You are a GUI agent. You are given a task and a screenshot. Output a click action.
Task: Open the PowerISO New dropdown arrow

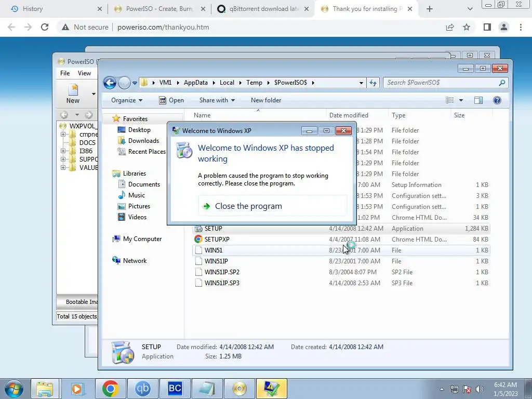[x=94, y=94]
